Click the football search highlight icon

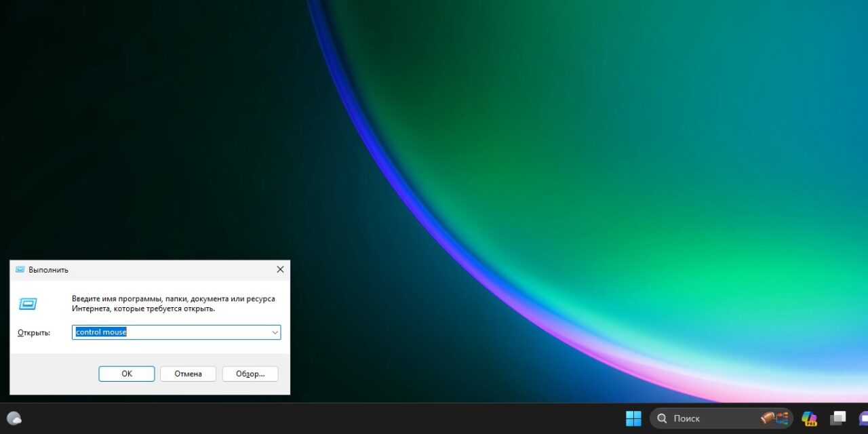pyautogui.click(x=774, y=418)
